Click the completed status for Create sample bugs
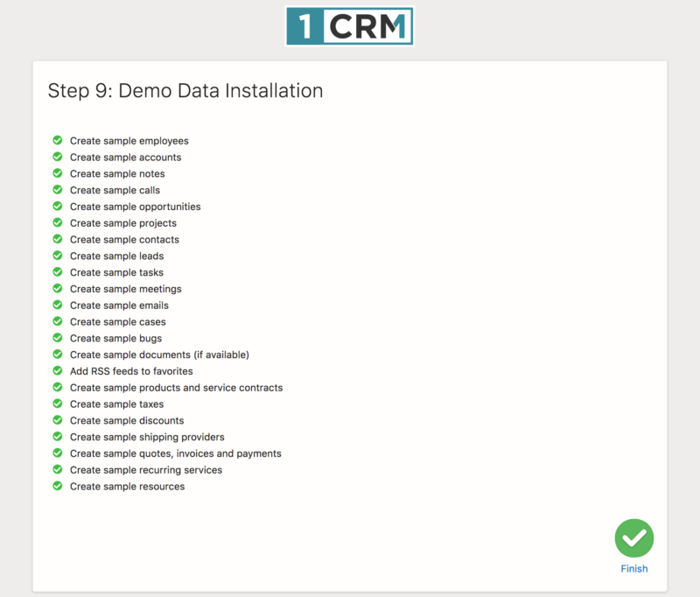 click(x=58, y=338)
